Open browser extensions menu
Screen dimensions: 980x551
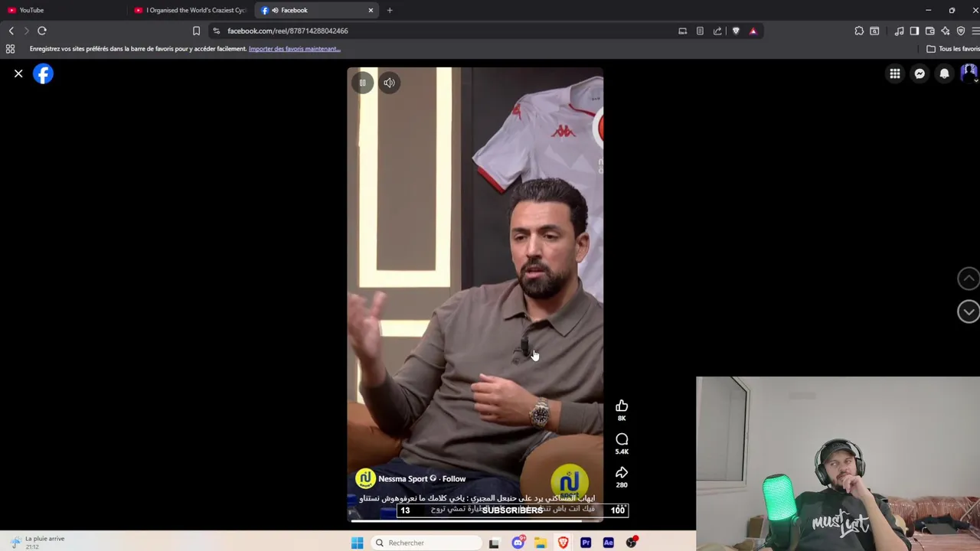859,31
